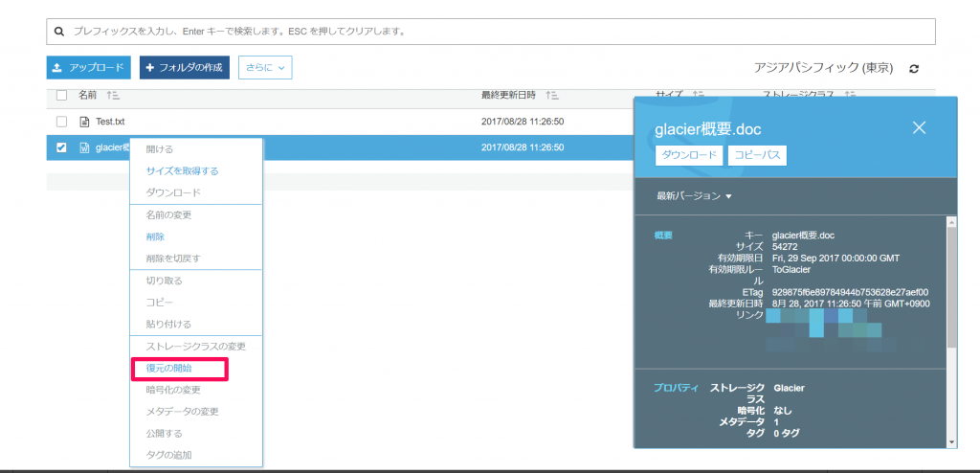This screenshot has width=980, height=473.
Task: Select ダウンロード in the context menu
Action: 173,192
